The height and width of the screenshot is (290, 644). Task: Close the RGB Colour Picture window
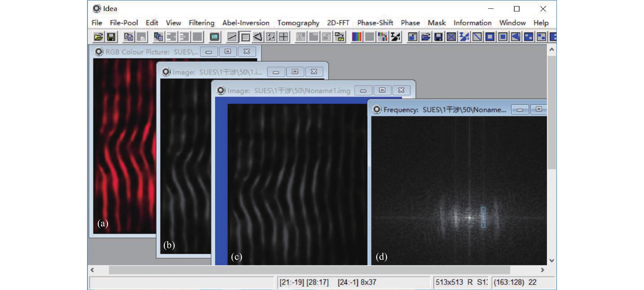247,52
